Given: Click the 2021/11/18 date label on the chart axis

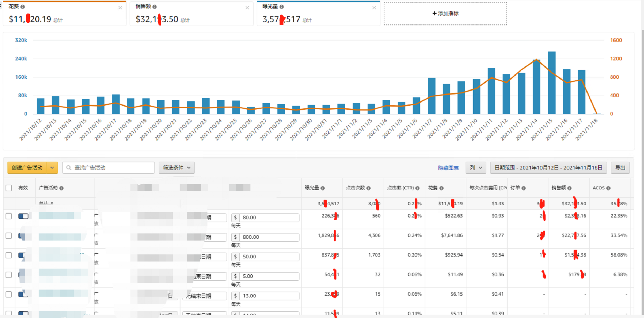Looking at the screenshot, I should 586,129.
